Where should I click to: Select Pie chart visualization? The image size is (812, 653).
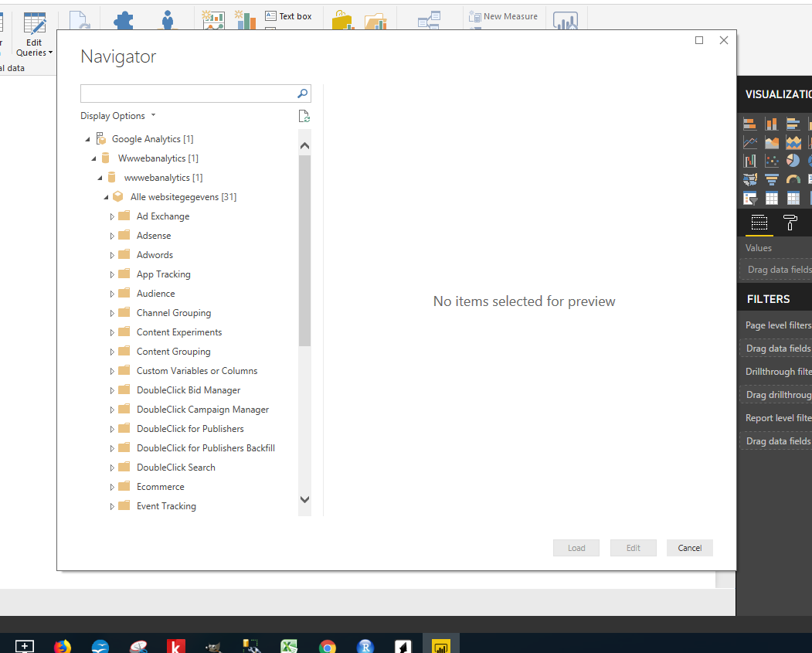coord(793,161)
